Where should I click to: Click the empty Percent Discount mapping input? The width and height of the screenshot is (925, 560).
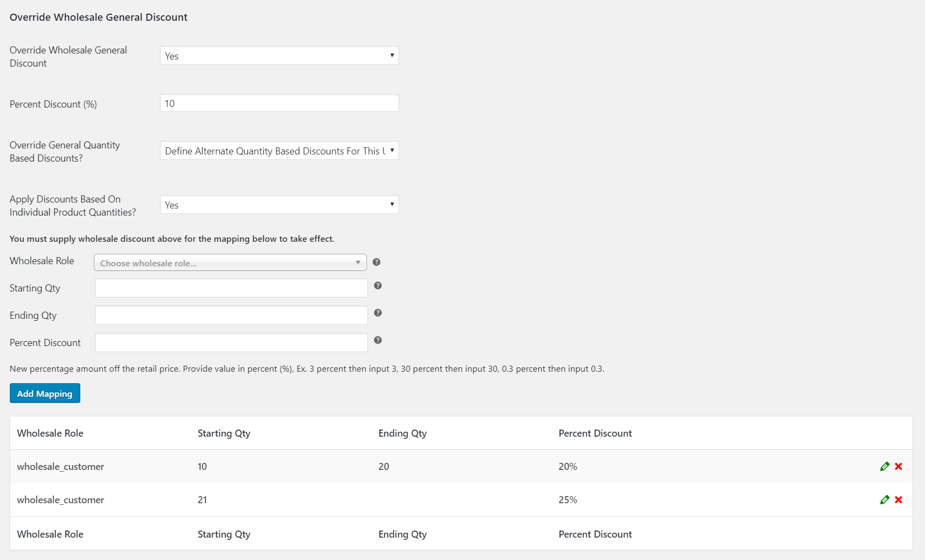231,343
